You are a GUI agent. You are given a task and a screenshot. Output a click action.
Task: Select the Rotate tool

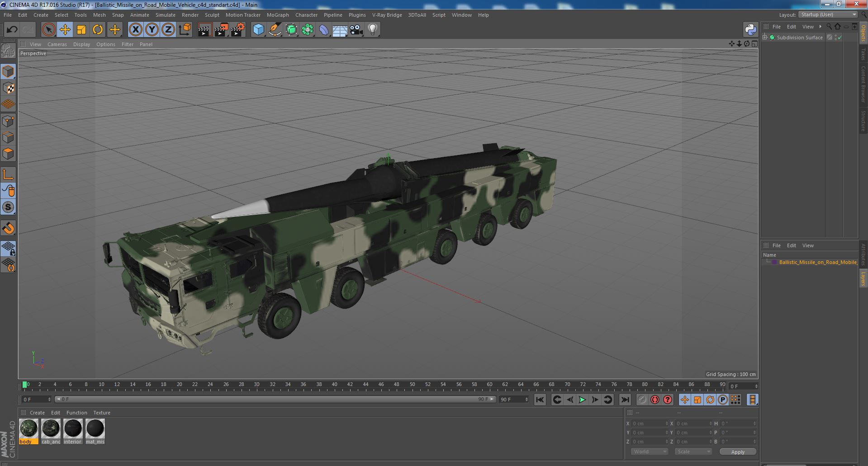pyautogui.click(x=98, y=30)
